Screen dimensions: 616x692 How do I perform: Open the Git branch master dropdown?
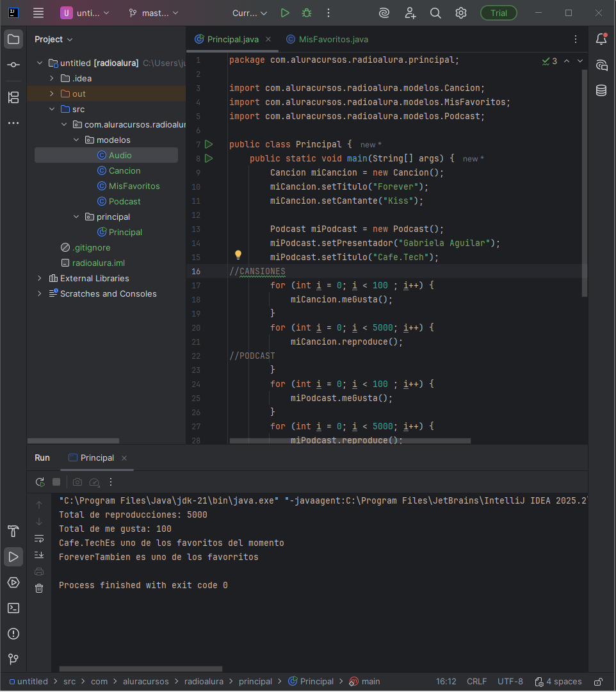[154, 13]
